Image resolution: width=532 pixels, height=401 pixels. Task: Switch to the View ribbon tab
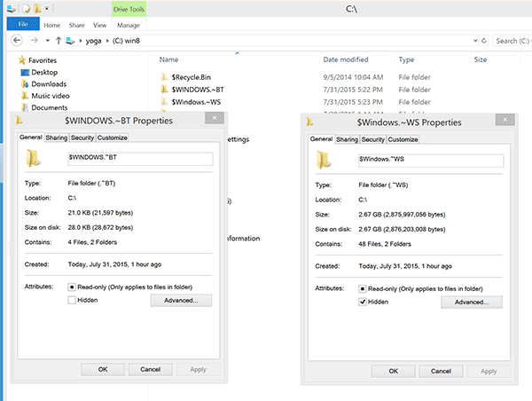click(99, 25)
